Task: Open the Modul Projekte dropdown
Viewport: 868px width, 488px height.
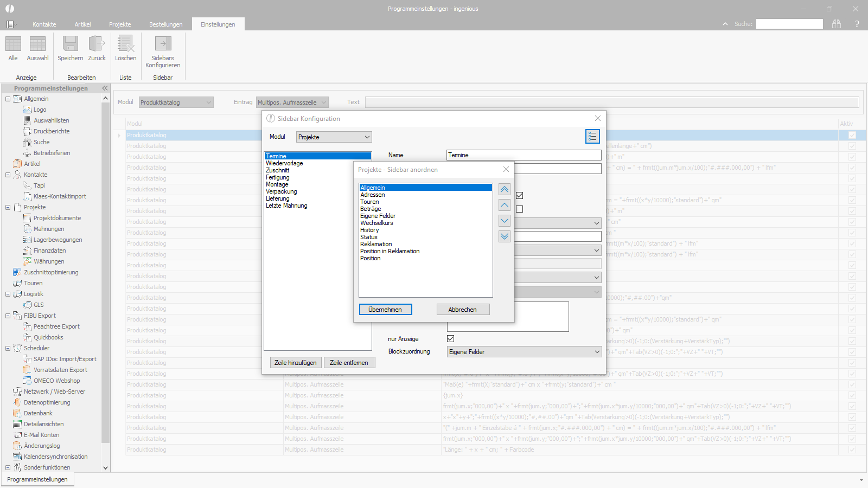Action: 334,137
